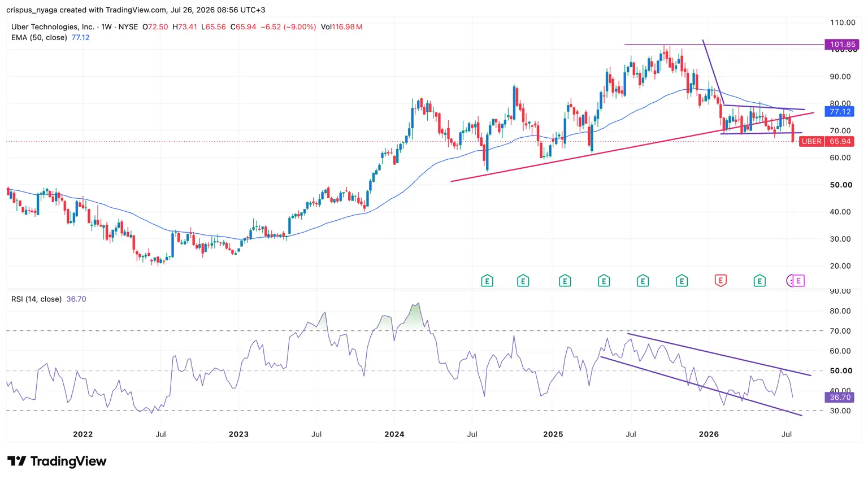
Task: Click the fifth green earnings E icon
Action: 643,281
